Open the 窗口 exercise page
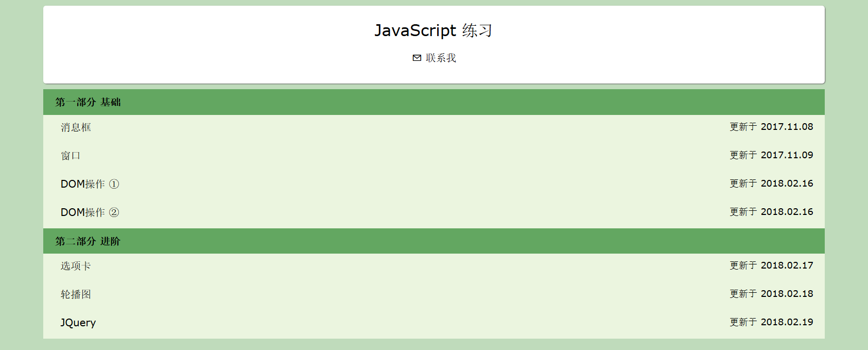868x350 pixels. coord(70,155)
